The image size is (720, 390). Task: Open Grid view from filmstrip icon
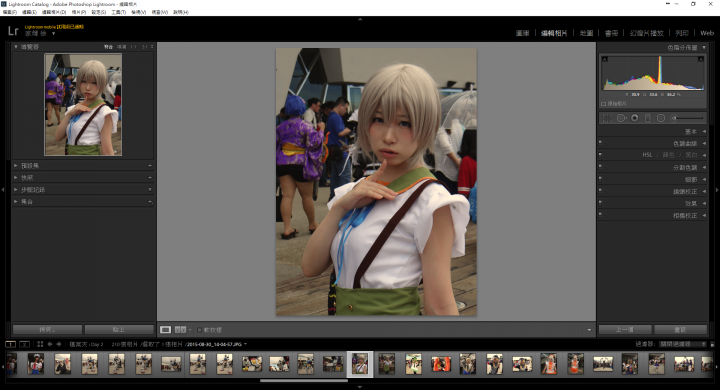pos(40,344)
